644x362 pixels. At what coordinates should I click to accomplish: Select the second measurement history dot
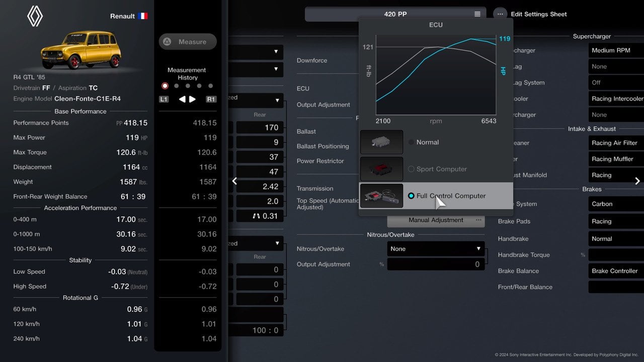tap(176, 86)
